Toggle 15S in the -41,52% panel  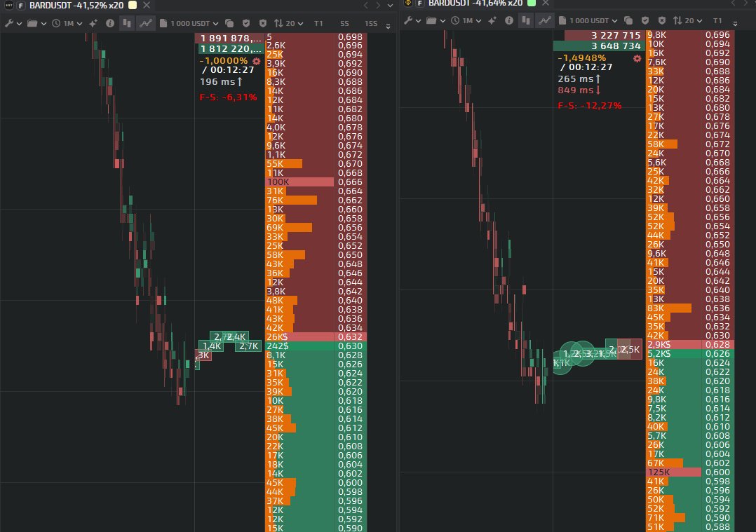tap(371, 23)
